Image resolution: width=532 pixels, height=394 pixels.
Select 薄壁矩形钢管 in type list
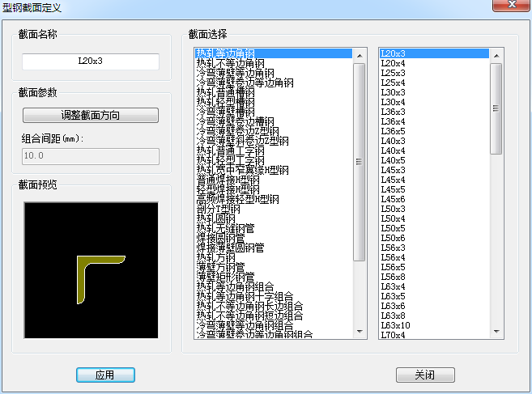274,277
